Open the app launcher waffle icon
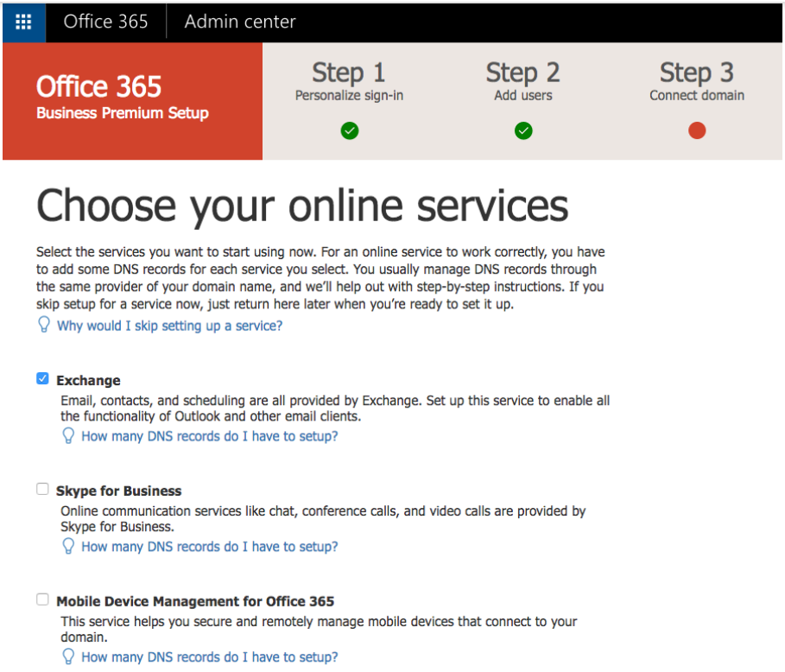This screenshot has height=672, width=785. pos(23,22)
